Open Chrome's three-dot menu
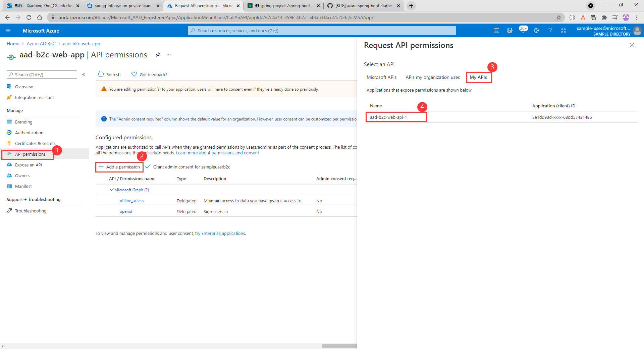 tap(637, 17)
